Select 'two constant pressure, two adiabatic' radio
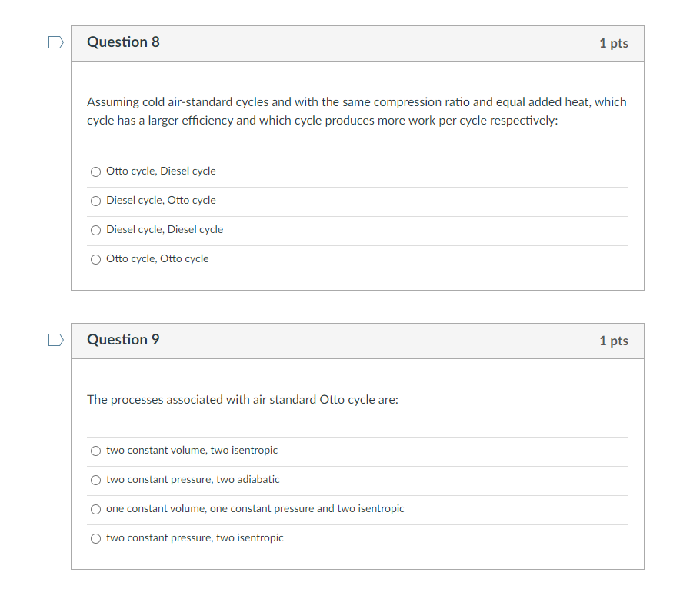700x589 pixels. [x=95, y=480]
